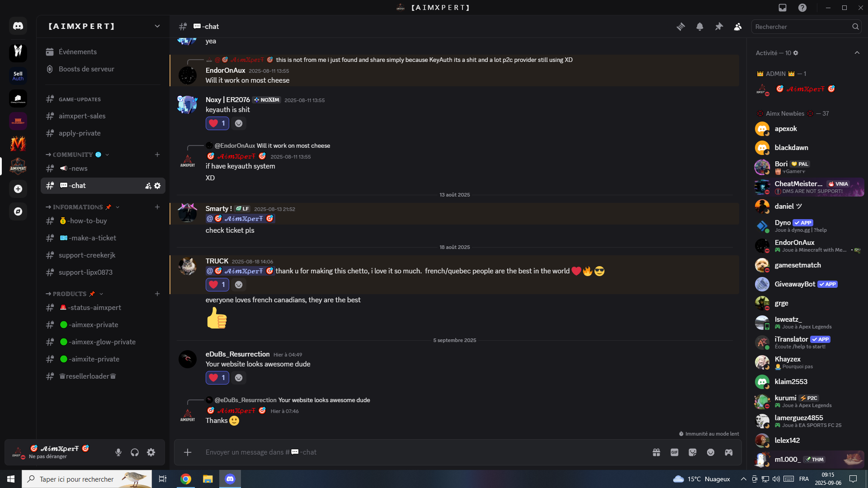Screen dimensions: 868x488
Task: Open the GIF picker icon
Action: click(675, 452)
